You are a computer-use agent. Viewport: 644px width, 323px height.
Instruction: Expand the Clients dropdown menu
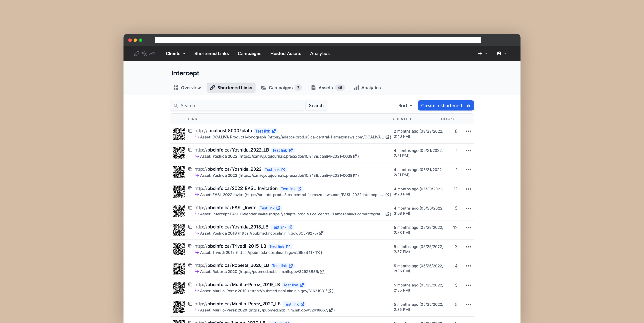click(x=176, y=53)
